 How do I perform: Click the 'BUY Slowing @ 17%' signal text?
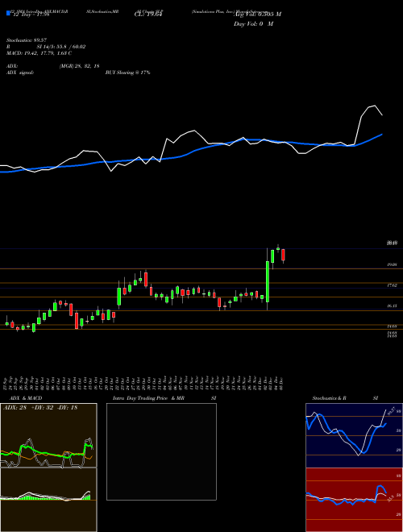pos(127,73)
